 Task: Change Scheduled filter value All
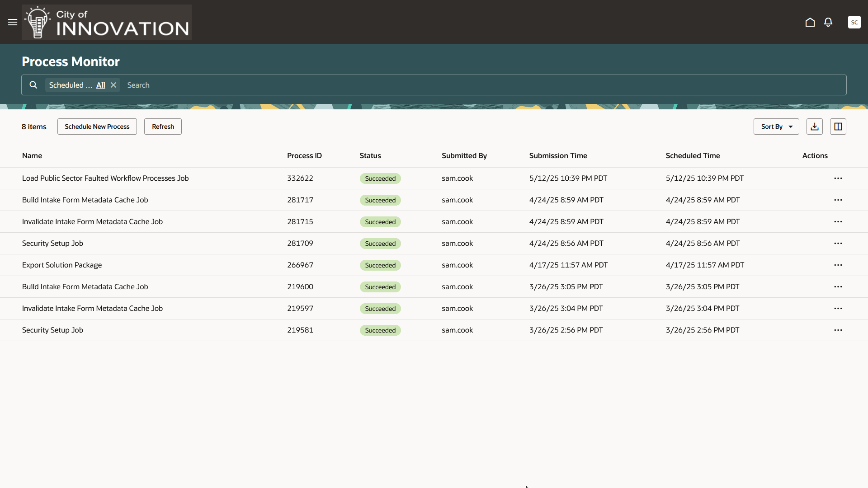click(100, 85)
